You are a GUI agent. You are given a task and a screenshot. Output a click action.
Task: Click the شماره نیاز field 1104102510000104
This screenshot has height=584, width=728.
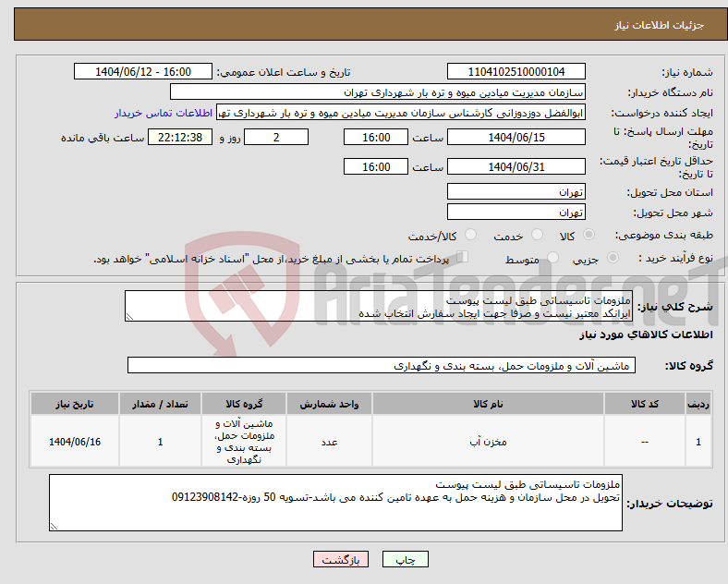(x=516, y=71)
